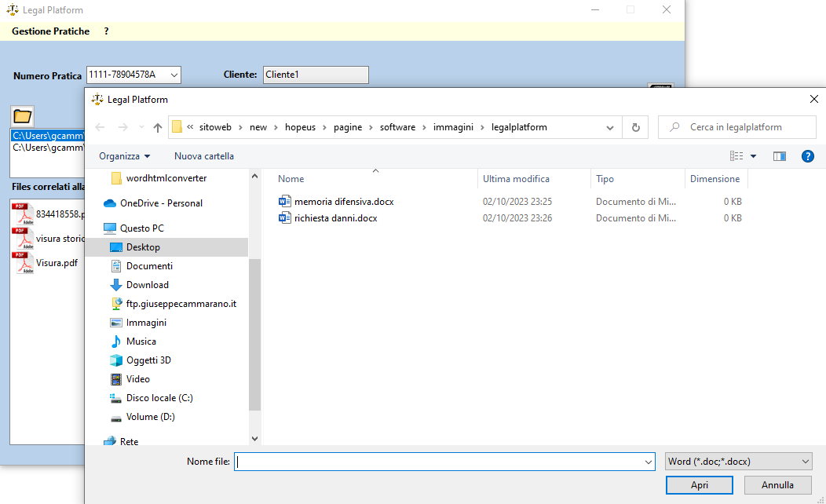
Task: Open the file dialog help icon
Action: pyautogui.click(x=807, y=156)
